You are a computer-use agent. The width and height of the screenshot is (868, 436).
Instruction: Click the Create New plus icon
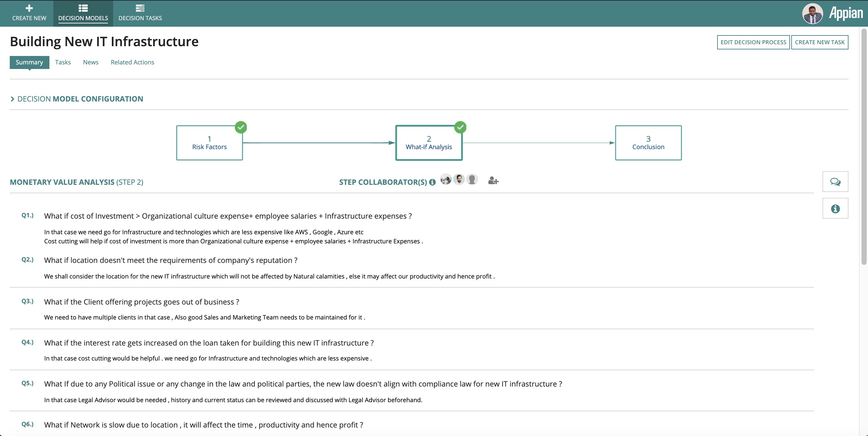[x=29, y=8]
